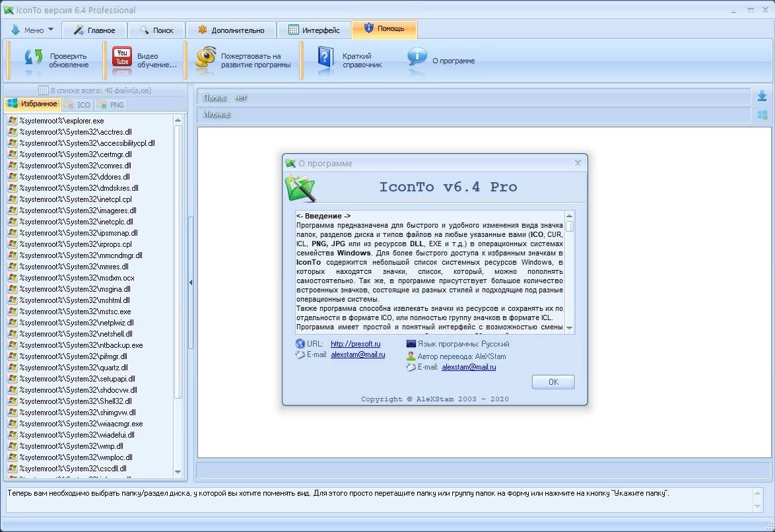Select the Избранное list tab
This screenshot has width=775, height=532.
pyautogui.click(x=32, y=104)
